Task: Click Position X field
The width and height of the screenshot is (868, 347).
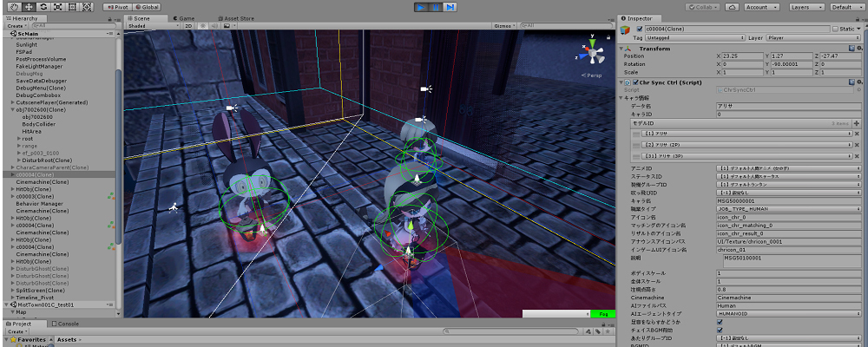Action: click(742, 56)
